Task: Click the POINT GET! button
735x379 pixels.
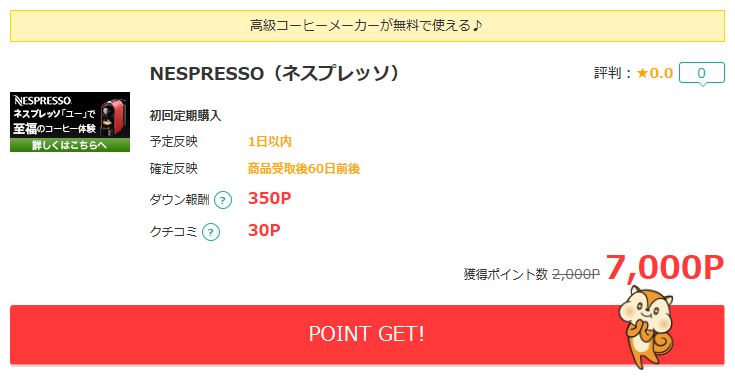Action: coord(367,334)
